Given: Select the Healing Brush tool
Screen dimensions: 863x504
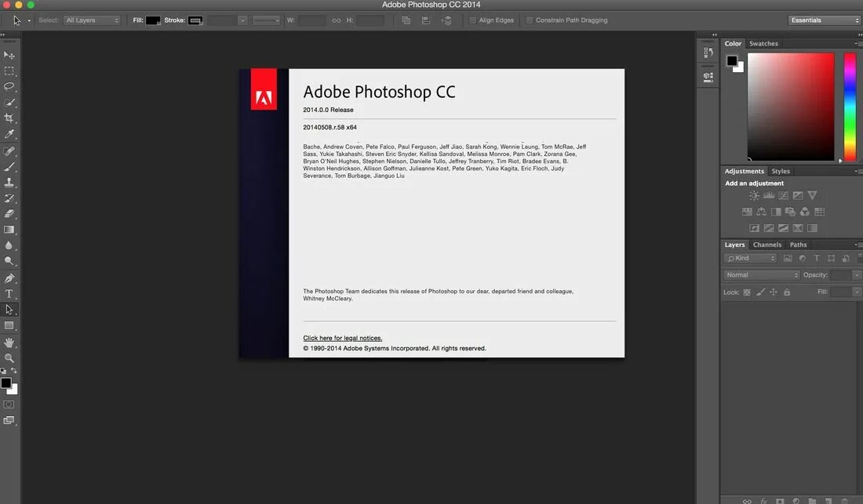Looking at the screenshot, I should [x=9, y=150].
